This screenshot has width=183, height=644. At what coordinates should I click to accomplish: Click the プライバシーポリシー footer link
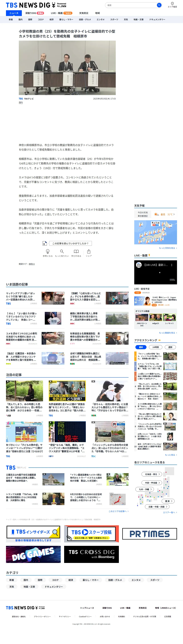pos(42,617)
